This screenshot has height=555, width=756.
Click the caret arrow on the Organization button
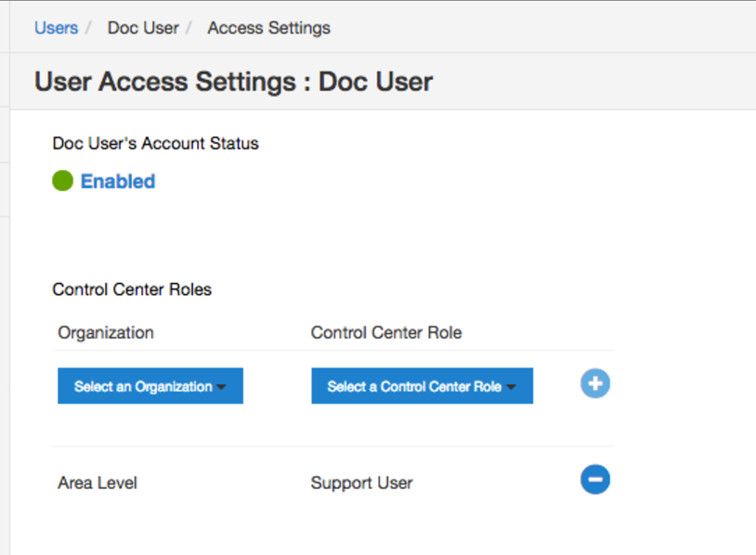[221, 387]
